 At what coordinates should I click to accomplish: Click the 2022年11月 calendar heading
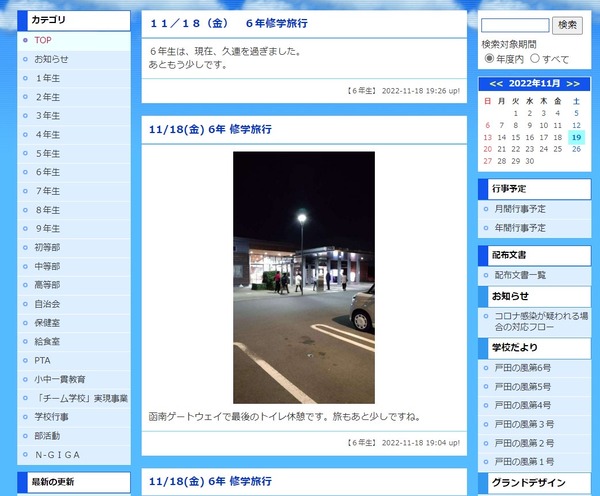tap(534, 83)
